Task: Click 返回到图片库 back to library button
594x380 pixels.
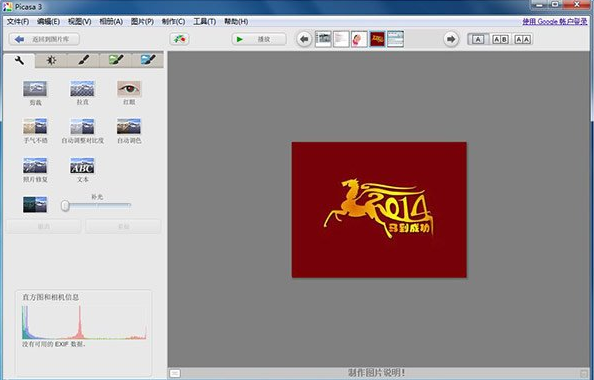Action: 44,39
